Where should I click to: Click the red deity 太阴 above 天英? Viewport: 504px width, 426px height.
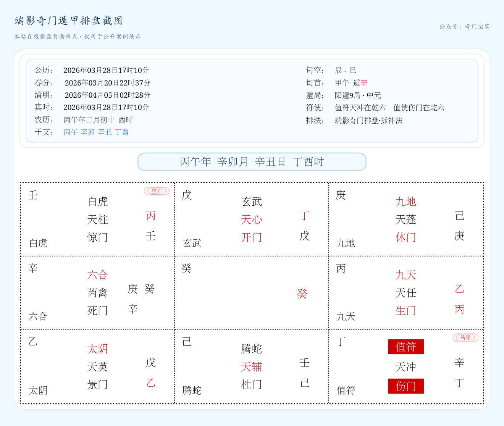[98, 349]
